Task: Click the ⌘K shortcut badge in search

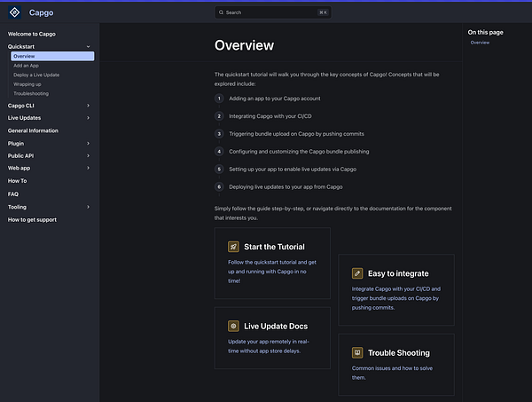Action: pos(323,12)
